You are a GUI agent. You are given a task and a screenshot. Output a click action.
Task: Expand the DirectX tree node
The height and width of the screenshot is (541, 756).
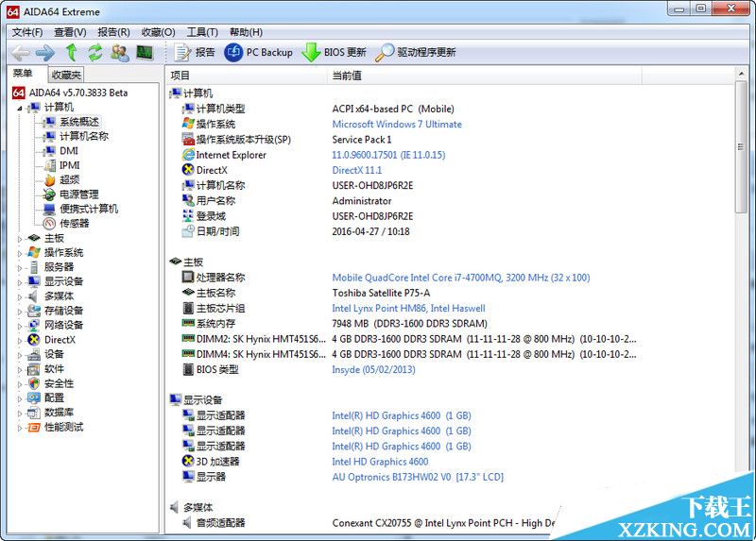click(x=20, y=341)
